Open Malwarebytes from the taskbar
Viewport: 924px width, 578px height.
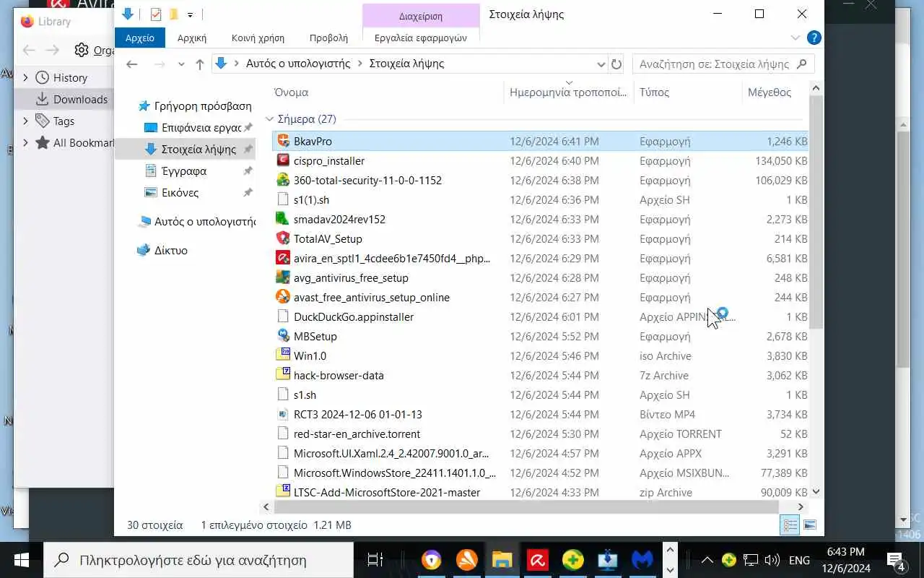pyautogui.click(x=643, y=560)
